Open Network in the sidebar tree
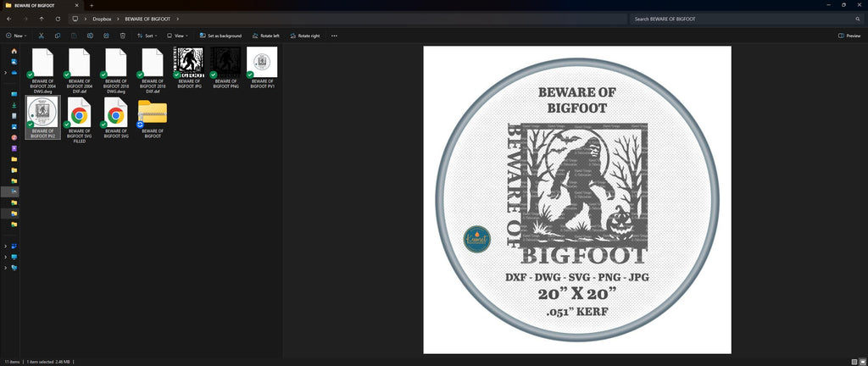Viewport: 868px width, 366px height. [x=14, y=268]
